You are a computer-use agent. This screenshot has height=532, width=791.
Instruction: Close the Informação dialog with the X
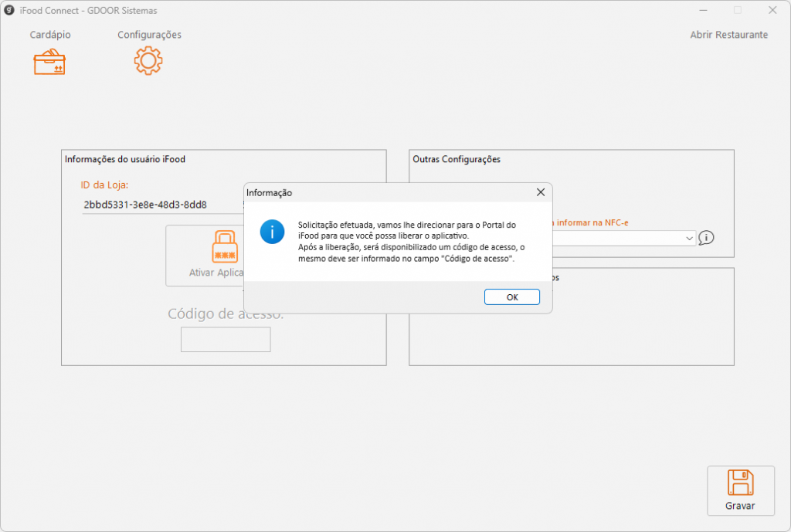[541, 192]
